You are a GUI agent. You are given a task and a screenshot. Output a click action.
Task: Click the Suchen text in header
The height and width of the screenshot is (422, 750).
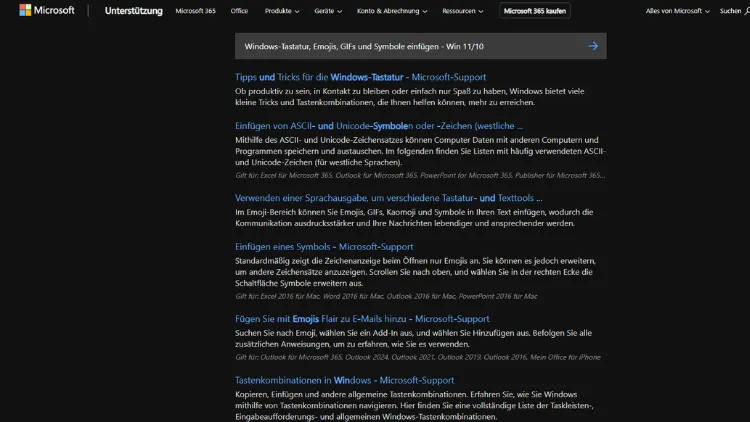[x=730, y=11]
